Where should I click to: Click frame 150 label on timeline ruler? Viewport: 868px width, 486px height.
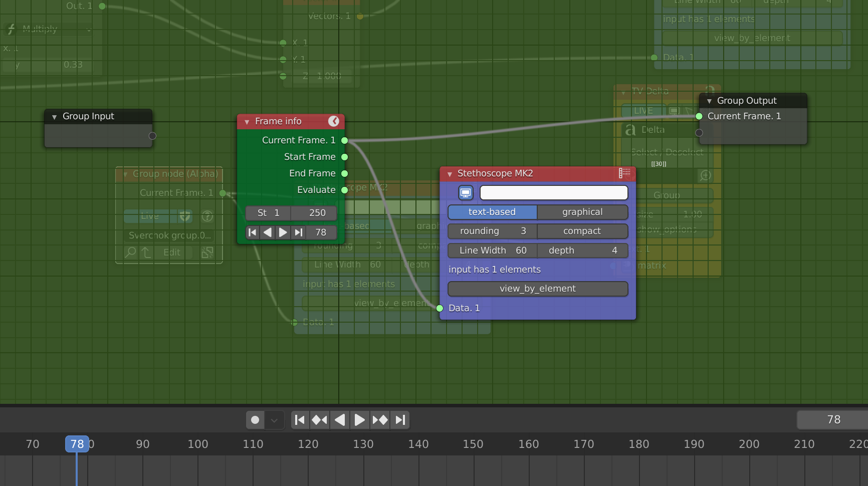click(x=473, y=444)
